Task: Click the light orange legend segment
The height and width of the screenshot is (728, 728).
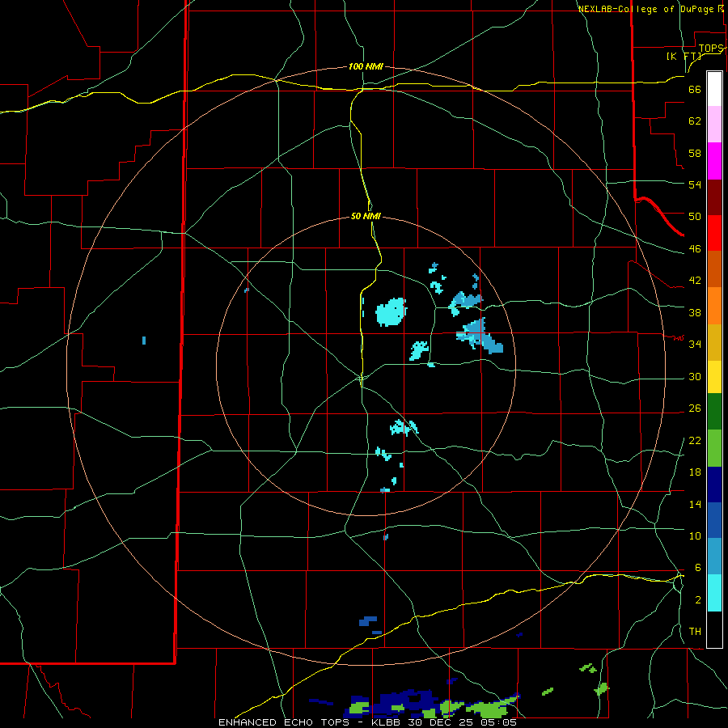Action: (x=714, y=306)
